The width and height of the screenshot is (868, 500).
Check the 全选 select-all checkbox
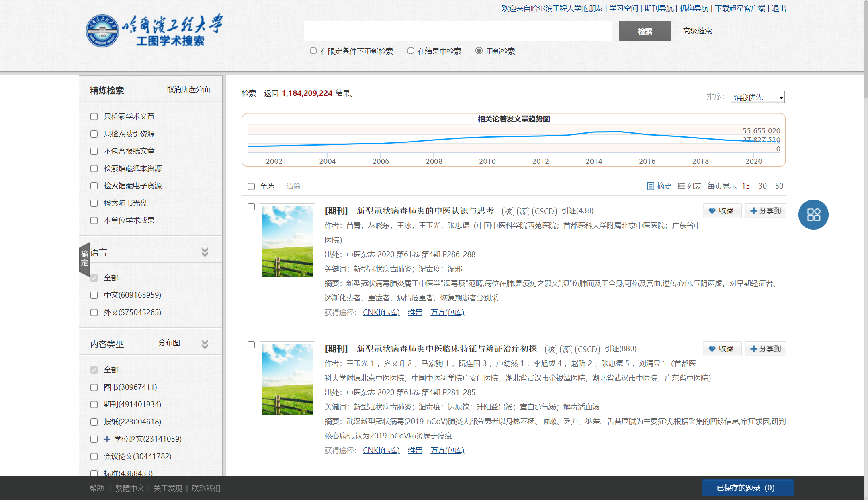(x=251, y=186)
